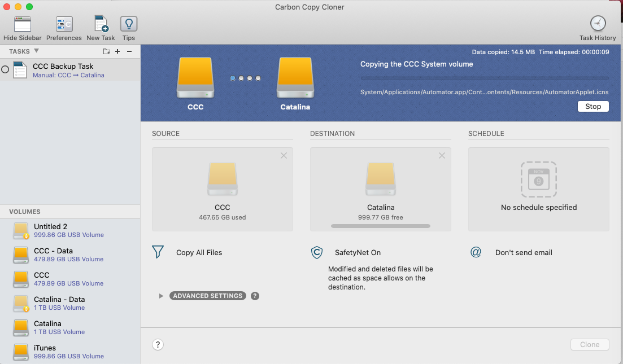The width and height of the screenshot is (623, 364).
Task: Open the Catalina destination selector box
Action: (381, 190)
